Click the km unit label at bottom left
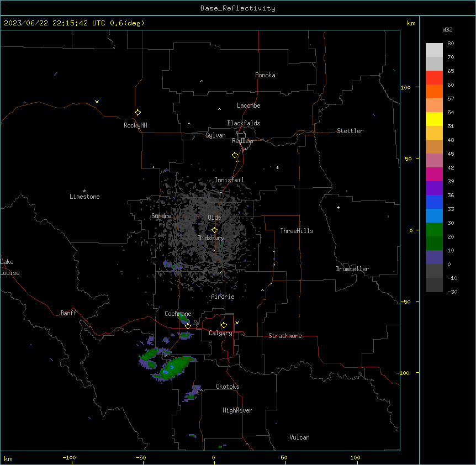The width and height of the screenshot is (476, 465). (x=8, y=458)
